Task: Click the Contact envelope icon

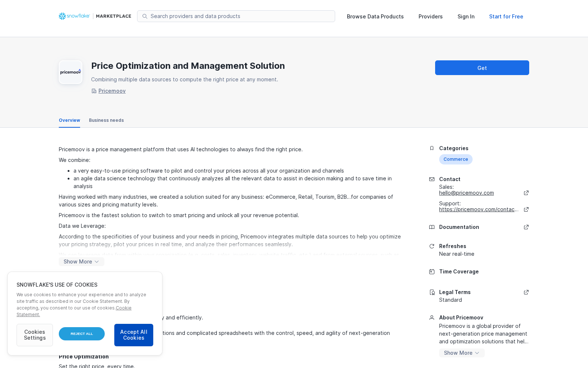Action: [432, 179]
